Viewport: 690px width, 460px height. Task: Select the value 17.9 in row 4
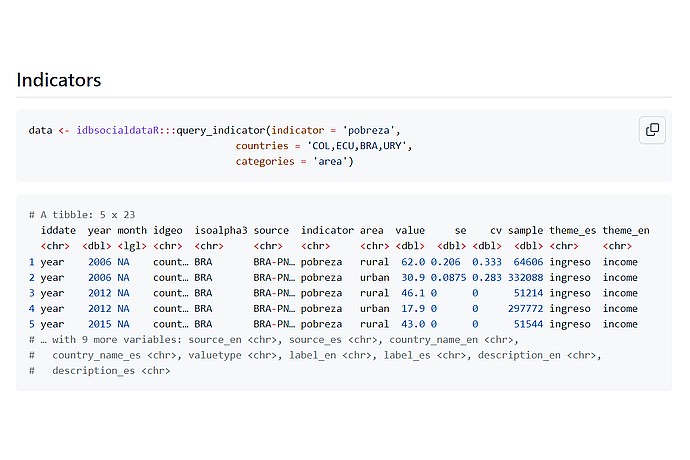coord(413,308)
